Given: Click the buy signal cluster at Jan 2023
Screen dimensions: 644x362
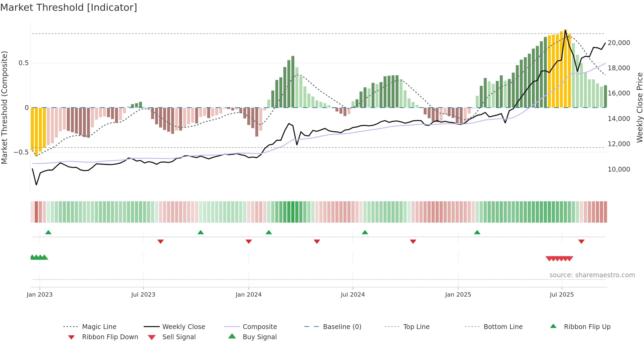Looking at the screenshot, I should 39,257.
